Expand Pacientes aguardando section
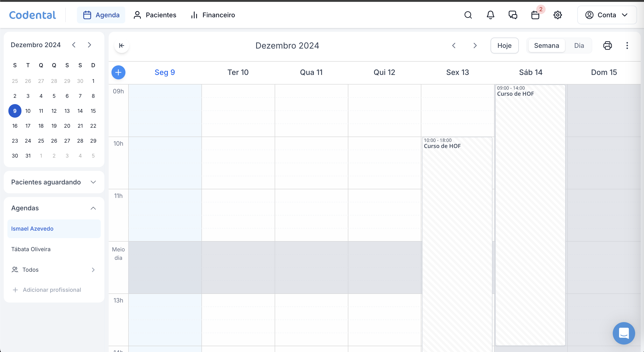 93,182
